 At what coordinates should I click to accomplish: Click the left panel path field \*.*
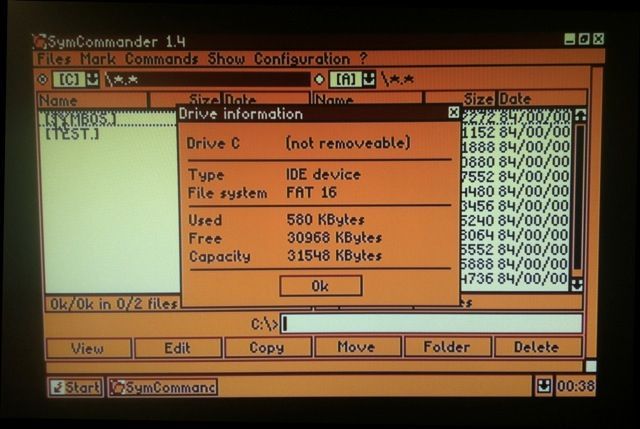pyautogui.click(x=207, y=79)
